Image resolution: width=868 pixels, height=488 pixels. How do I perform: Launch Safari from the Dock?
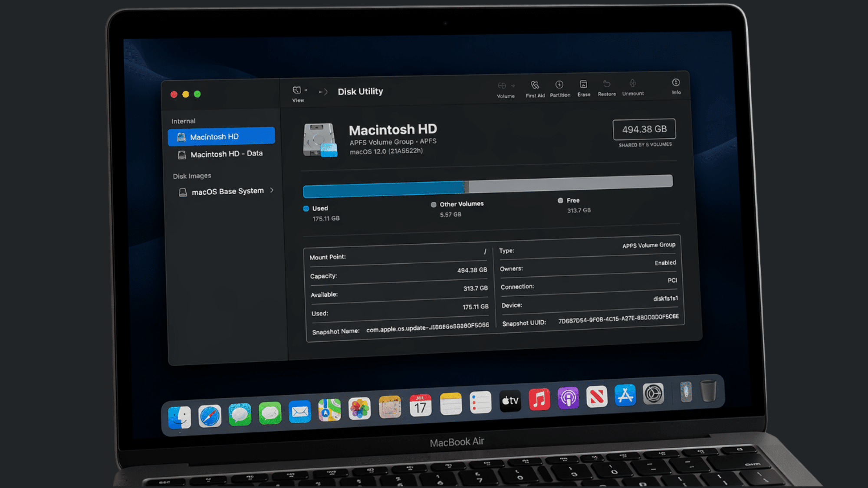coord(210,416)
